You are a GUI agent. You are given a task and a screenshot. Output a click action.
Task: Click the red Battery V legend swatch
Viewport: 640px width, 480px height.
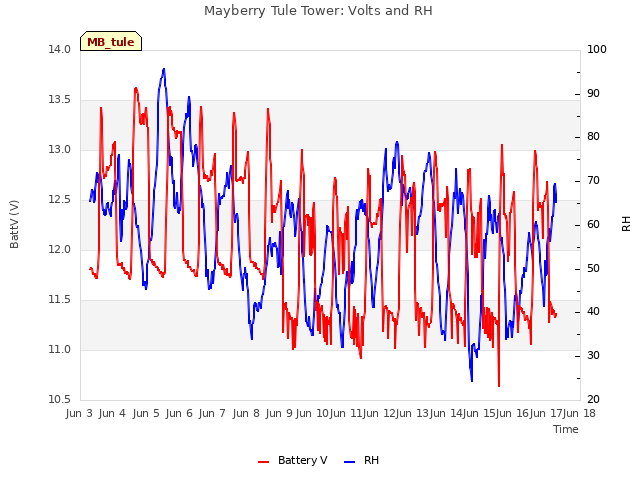[264, 462]
